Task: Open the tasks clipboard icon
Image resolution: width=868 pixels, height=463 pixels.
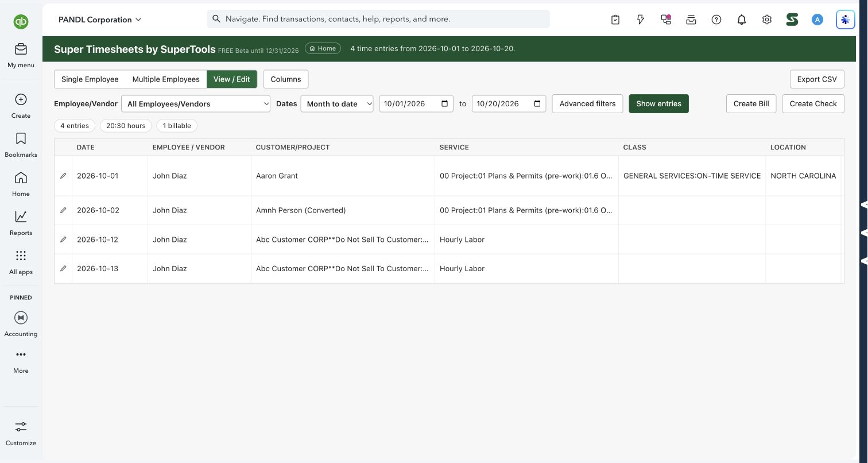Action: pos(615,20)
